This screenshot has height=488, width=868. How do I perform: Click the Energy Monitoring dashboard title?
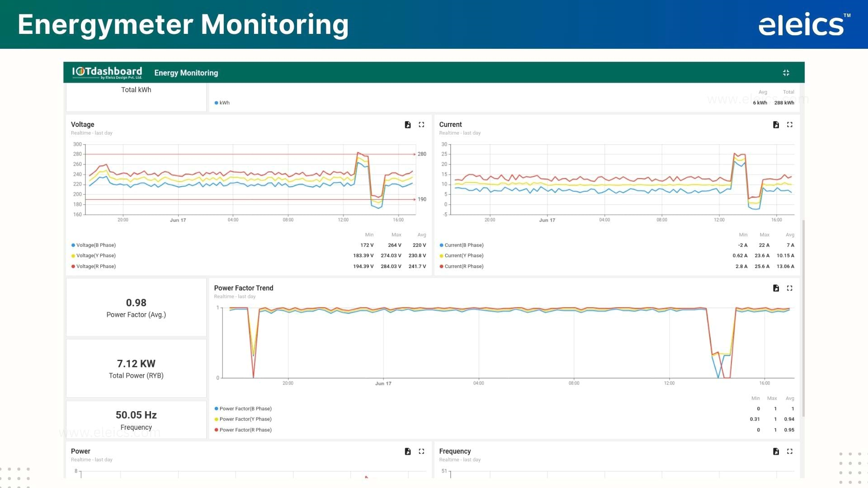(x=186, y=73)
